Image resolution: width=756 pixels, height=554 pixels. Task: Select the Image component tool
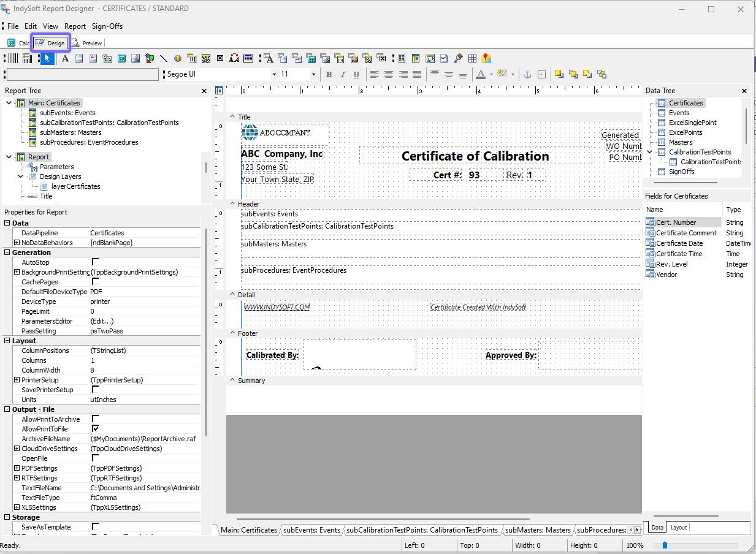click(x=136, y=58)
